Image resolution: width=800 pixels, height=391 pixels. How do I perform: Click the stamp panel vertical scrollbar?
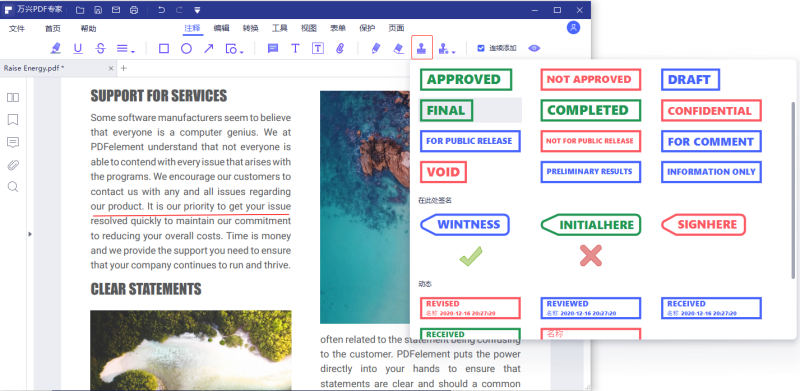793,190
